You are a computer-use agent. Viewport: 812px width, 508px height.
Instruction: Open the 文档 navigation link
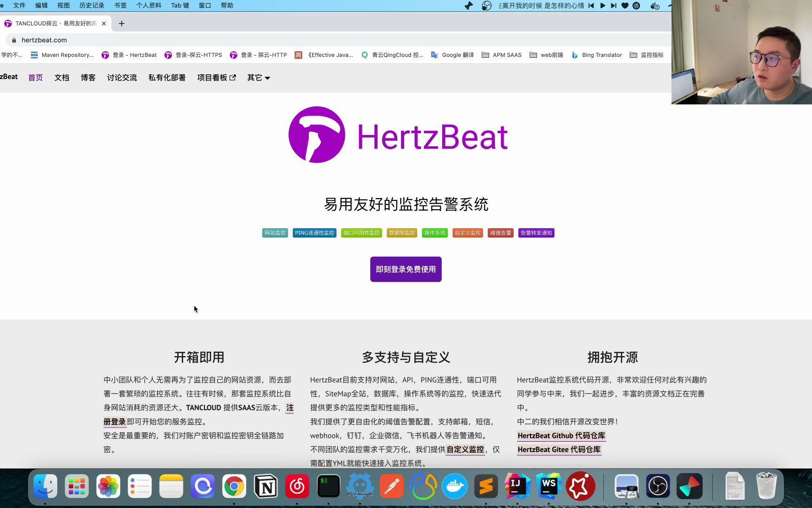[62, 78]
